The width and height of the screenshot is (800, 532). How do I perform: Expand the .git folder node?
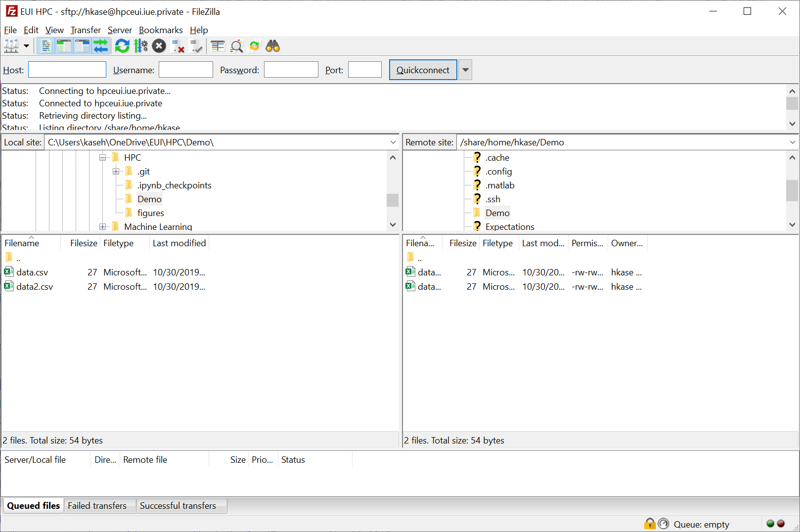116,172
